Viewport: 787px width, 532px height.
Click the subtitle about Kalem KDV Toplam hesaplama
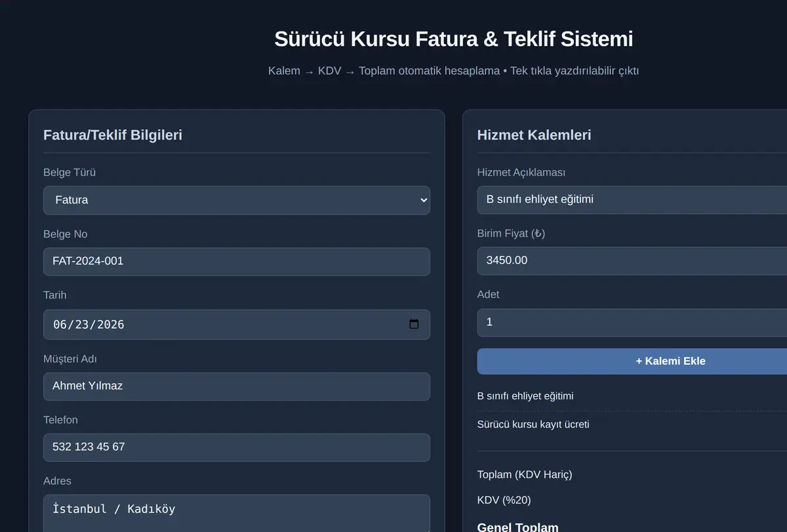454,71
